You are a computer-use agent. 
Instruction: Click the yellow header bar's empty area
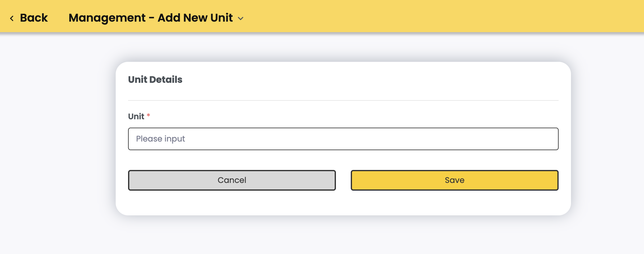433,16
